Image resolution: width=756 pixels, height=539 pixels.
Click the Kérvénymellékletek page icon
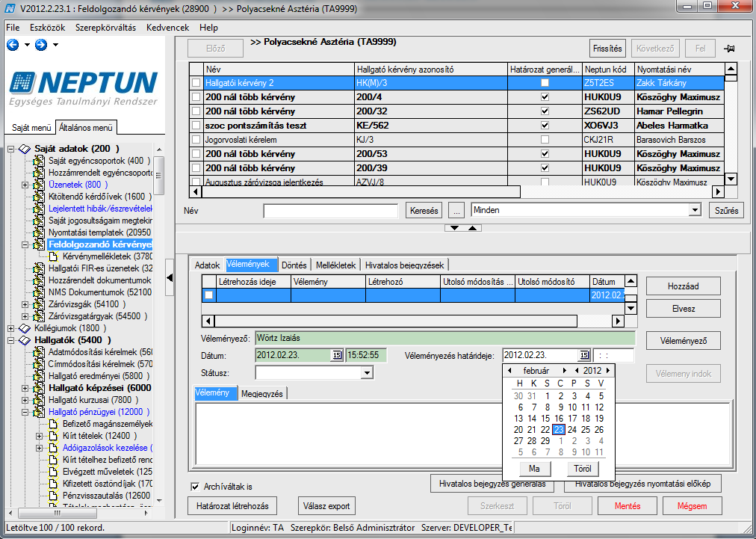(53, 256)
